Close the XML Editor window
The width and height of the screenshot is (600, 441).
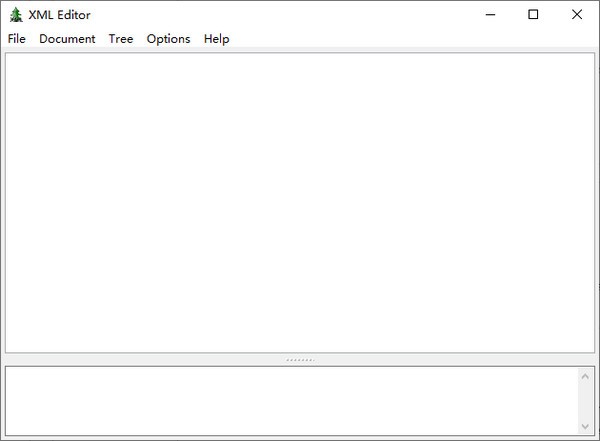pos(577,15)
